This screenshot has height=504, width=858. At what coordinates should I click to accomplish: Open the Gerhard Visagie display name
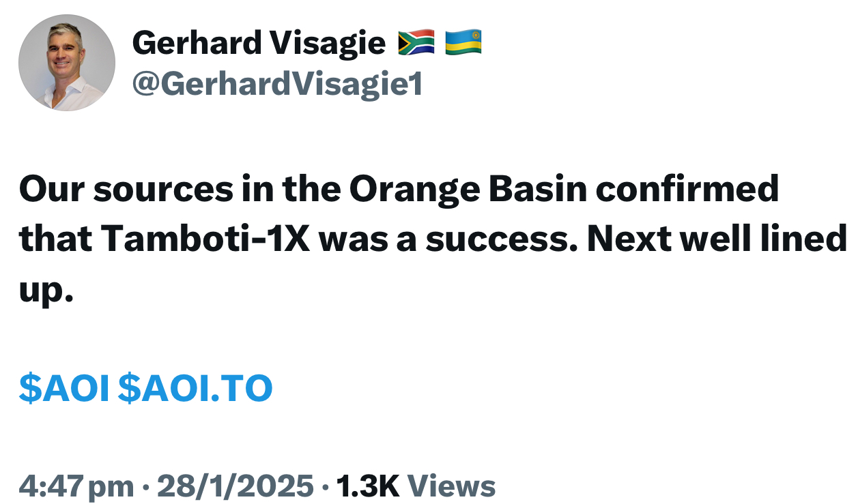coord(259,43)
